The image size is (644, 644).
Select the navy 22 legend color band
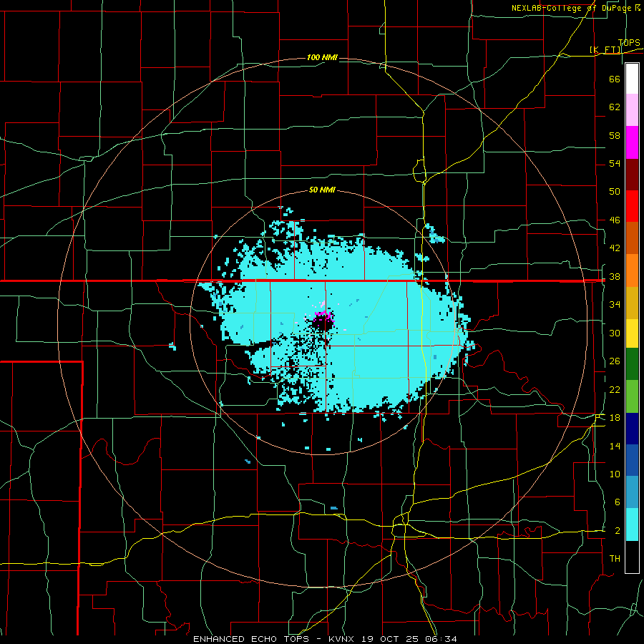(x=632, y=429)
